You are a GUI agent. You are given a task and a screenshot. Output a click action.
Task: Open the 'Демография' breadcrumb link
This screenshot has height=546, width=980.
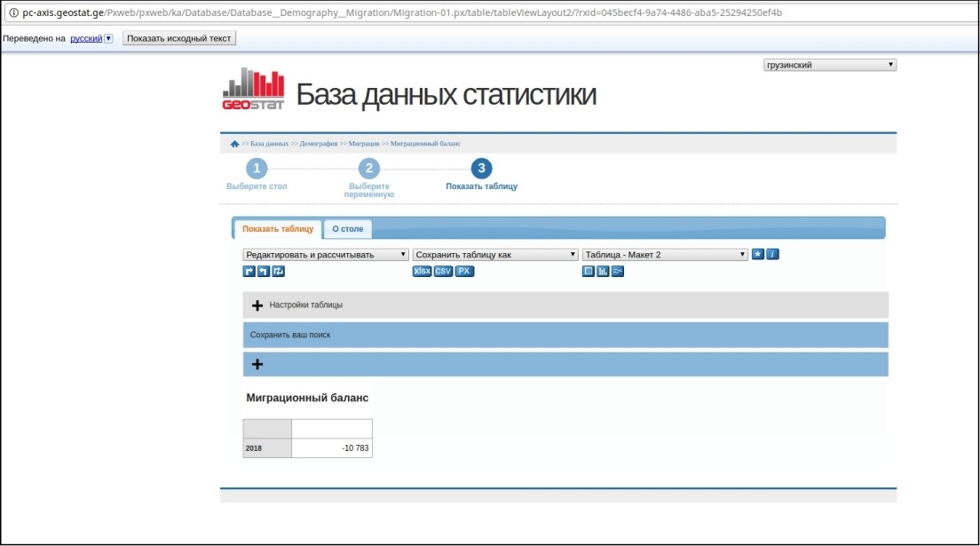(319, 144)
